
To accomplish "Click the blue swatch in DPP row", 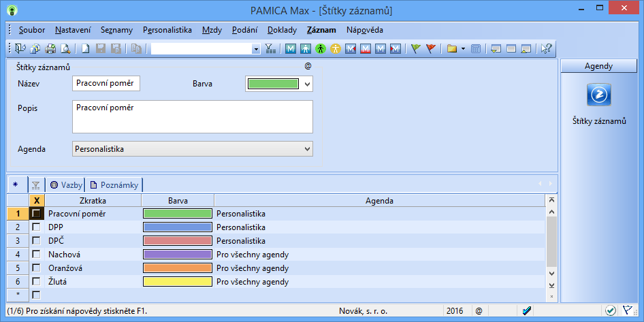I will (x=178, y=227).
